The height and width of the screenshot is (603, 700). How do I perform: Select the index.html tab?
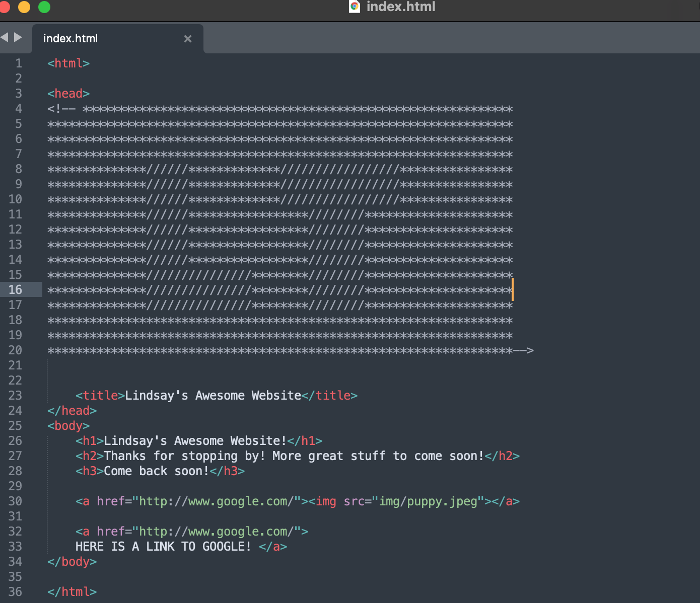pos(71,39)
